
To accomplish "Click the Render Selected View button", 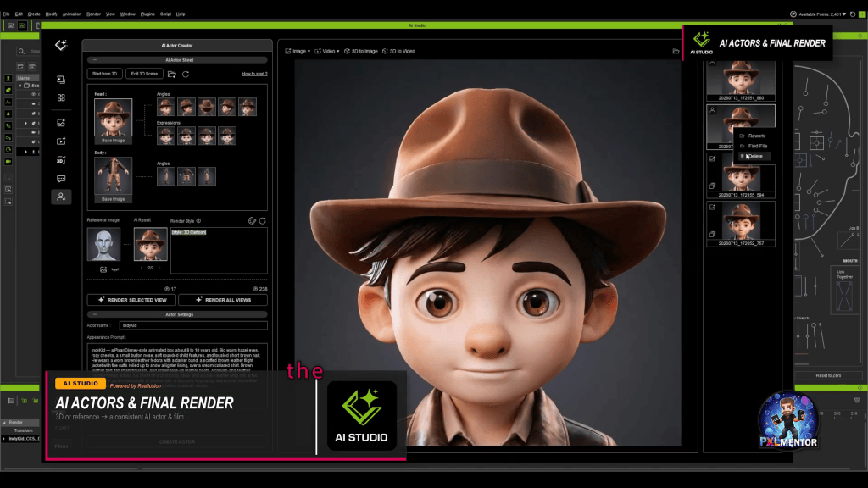I will coord(131,300).
